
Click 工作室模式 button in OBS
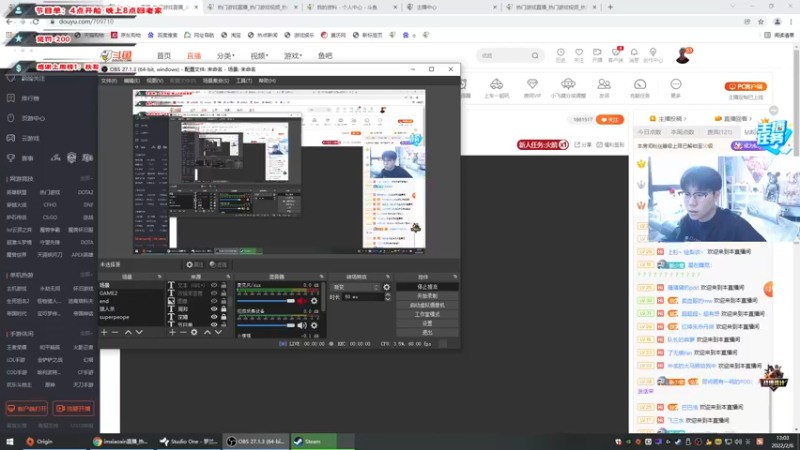coord(427,314)
